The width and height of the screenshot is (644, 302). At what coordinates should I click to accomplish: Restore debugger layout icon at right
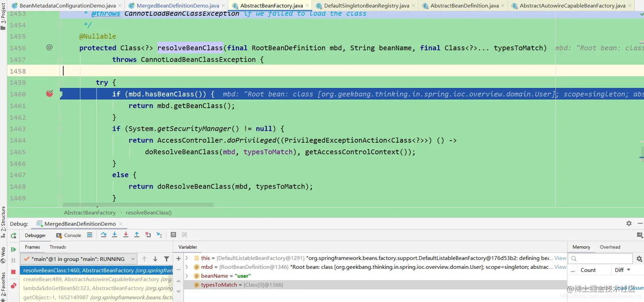click(639, 235)
